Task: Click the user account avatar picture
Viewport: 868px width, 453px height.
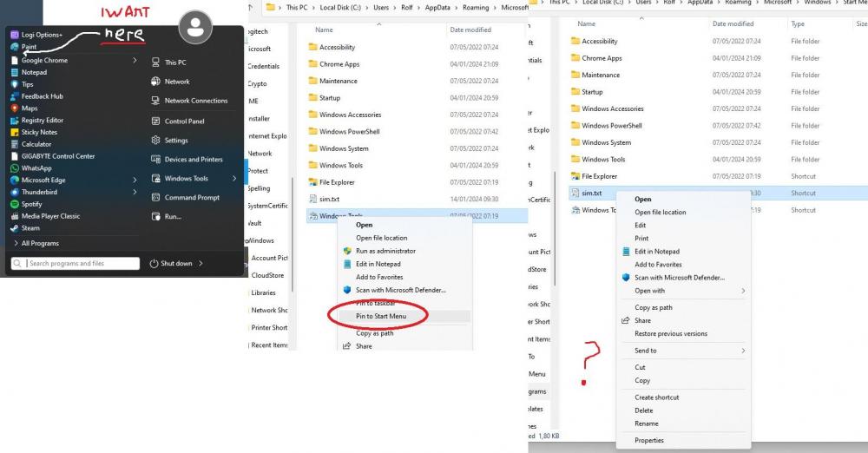Action: pos(195,29)
